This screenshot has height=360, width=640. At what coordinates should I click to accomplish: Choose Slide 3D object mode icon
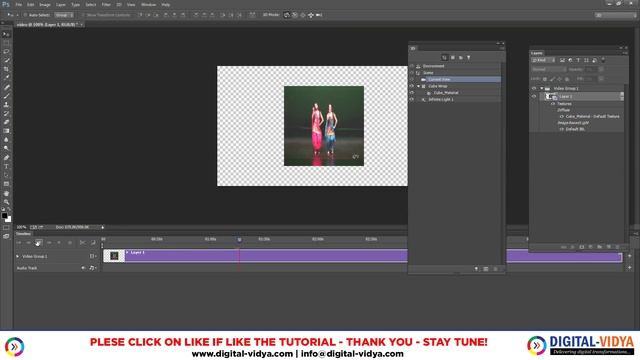click(x=311, y=15)
